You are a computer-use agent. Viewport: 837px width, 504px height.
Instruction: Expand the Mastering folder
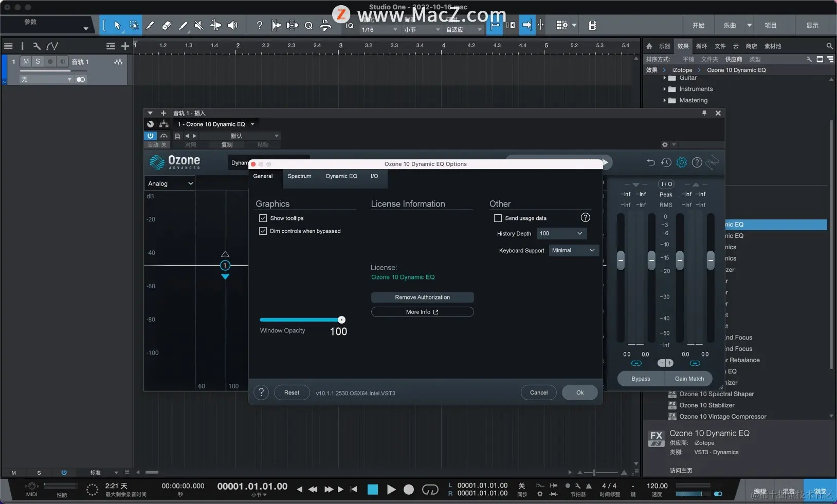[664, 100]
